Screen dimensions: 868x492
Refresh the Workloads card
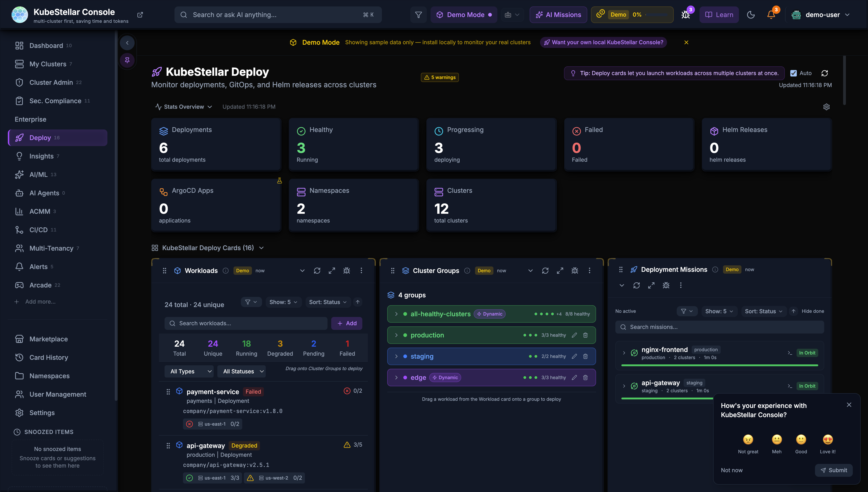pyautogui.click(x=317, y=271)
